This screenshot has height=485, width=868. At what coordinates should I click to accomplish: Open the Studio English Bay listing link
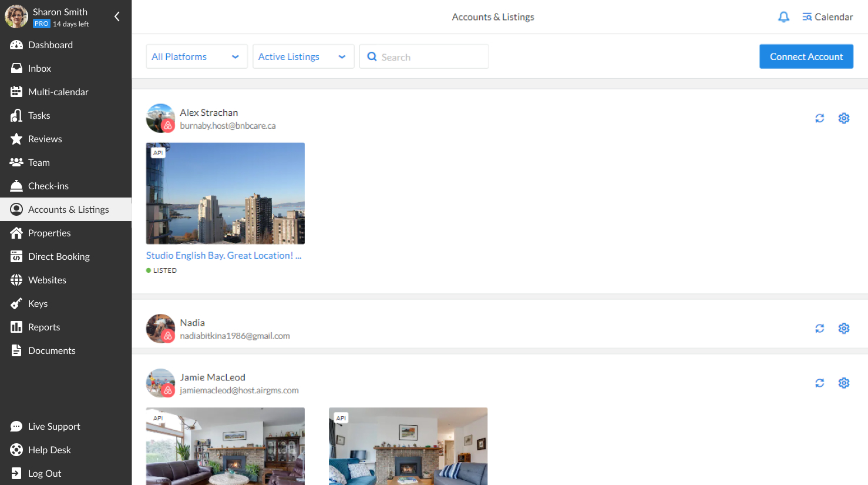tap(224, 255)
